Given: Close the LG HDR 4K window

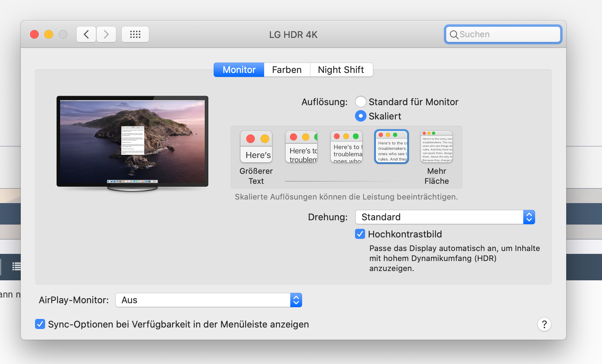Looking at the screenshot, I should [34, 34].
